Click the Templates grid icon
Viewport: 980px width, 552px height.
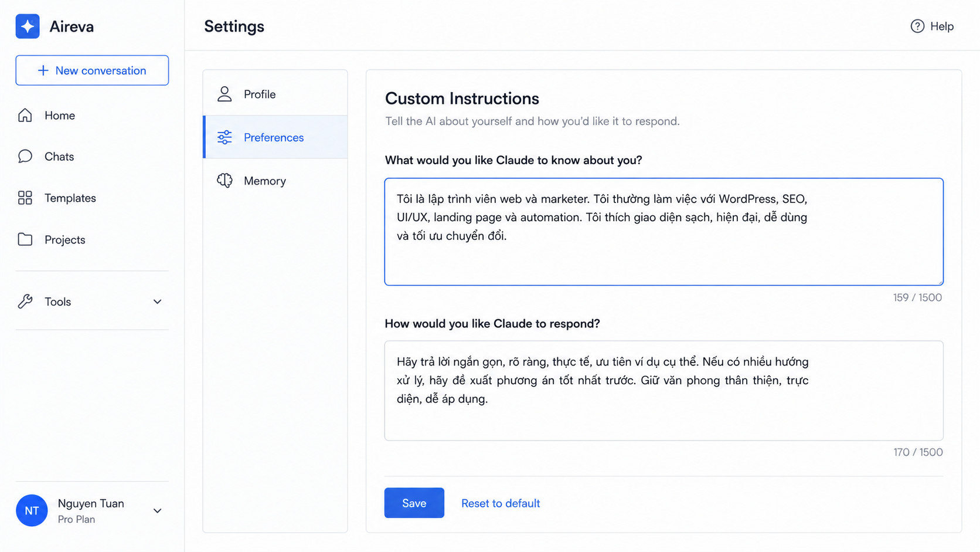coord(25,198)
